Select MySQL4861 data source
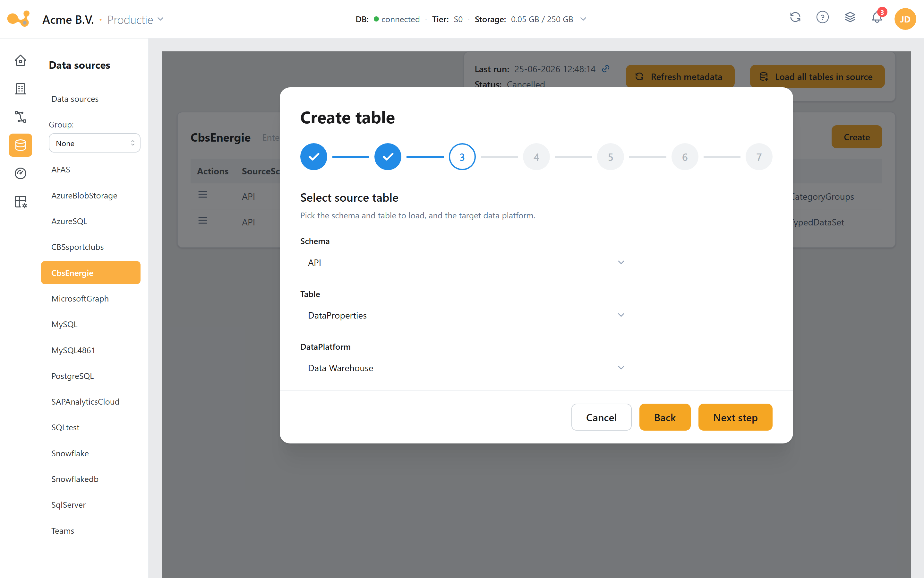The height and width of the screenshot is (578, 924). pos(90,350)
